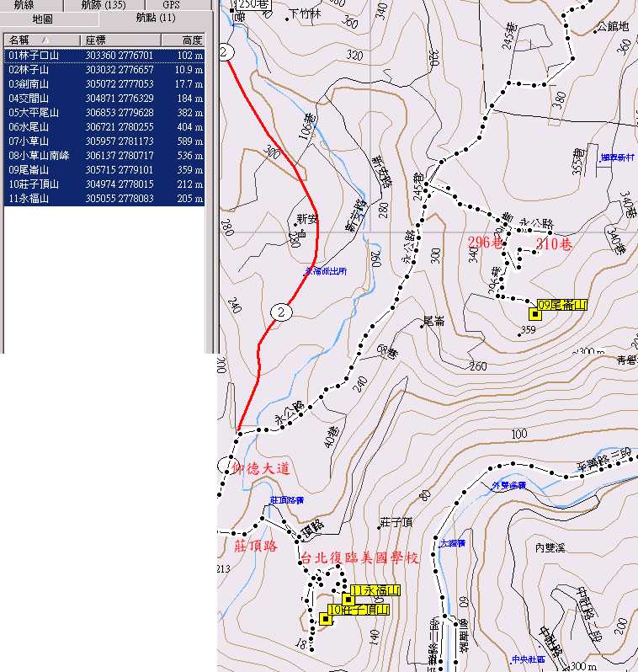Select waypoint row 05大平尾山
638x672 pixels.
tap(104, 113)
